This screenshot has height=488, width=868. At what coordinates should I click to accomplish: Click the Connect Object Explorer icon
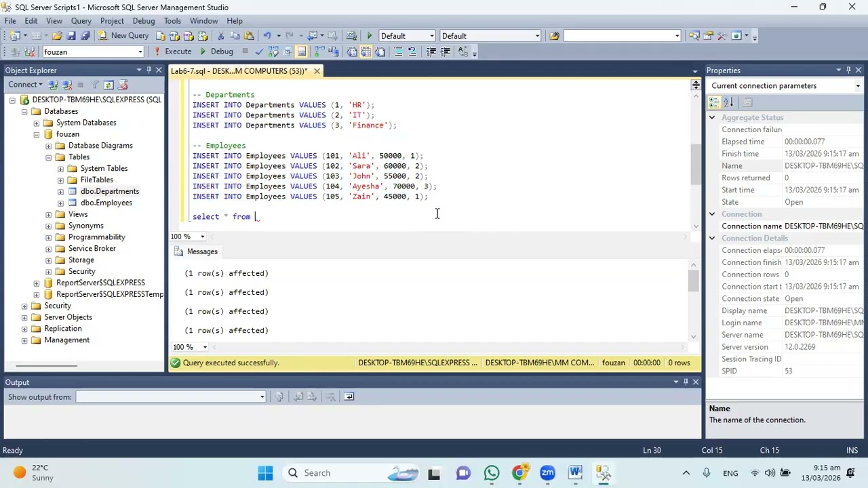(53, 85)
